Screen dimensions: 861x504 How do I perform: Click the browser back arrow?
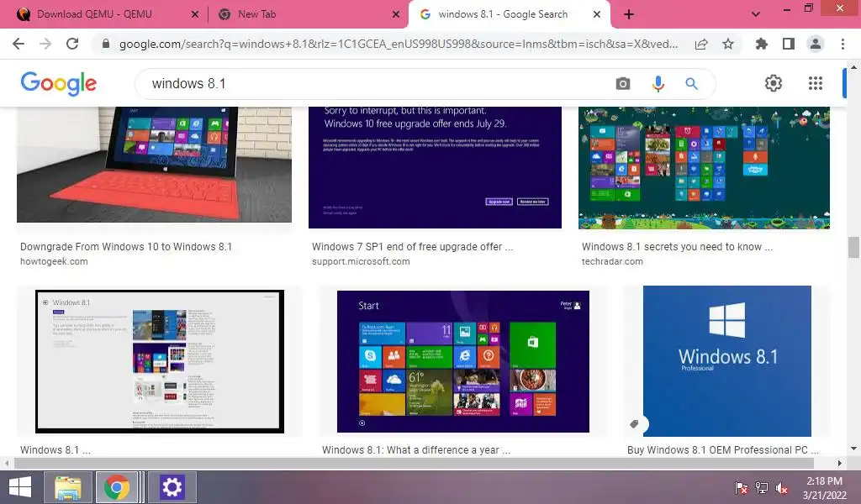click(18, 44)
